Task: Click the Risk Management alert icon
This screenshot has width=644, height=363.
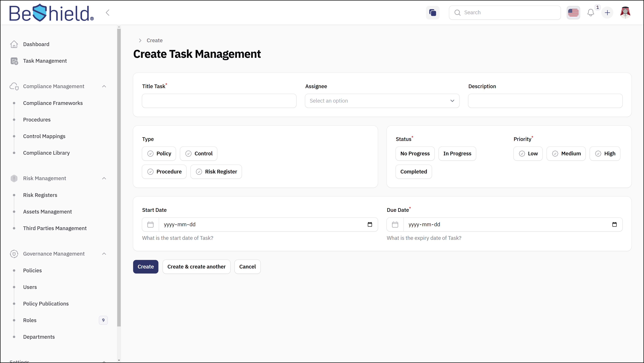Action: point(14,178)
